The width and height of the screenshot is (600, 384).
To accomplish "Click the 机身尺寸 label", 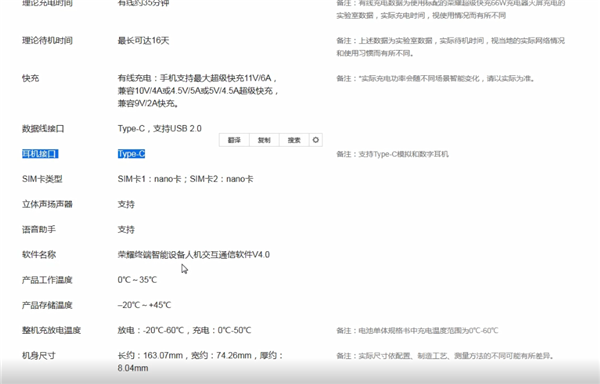I will click(39, 356).
